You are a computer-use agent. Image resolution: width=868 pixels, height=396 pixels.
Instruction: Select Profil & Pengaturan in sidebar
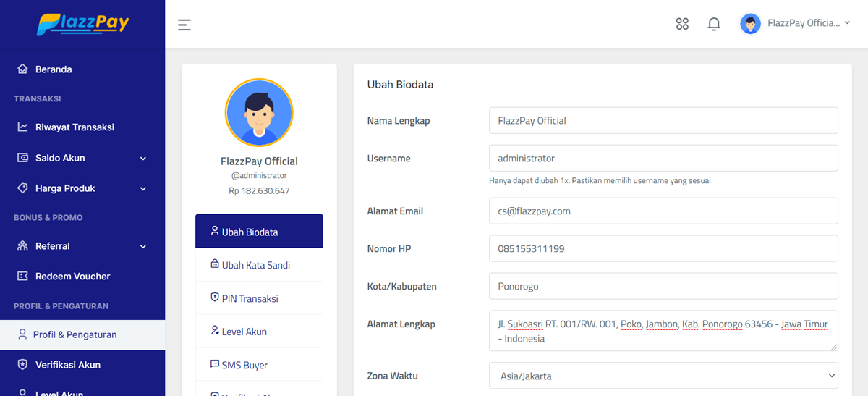pos(82,334)
